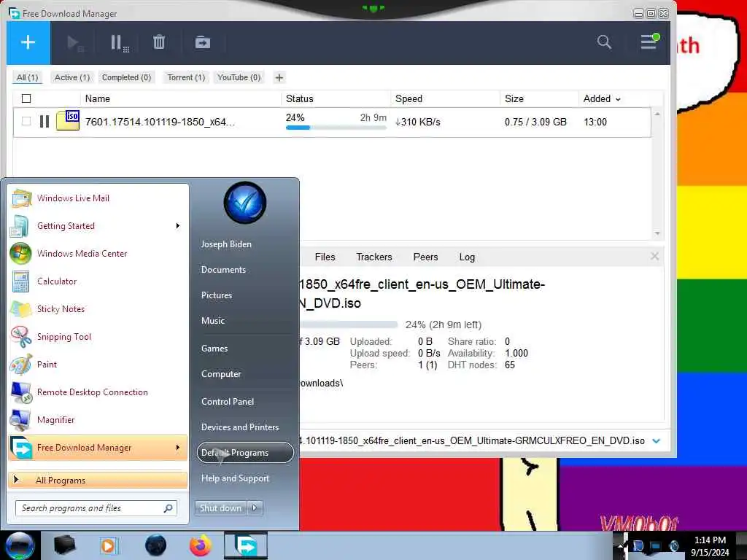Close the download details panel with X

point(654,256)
